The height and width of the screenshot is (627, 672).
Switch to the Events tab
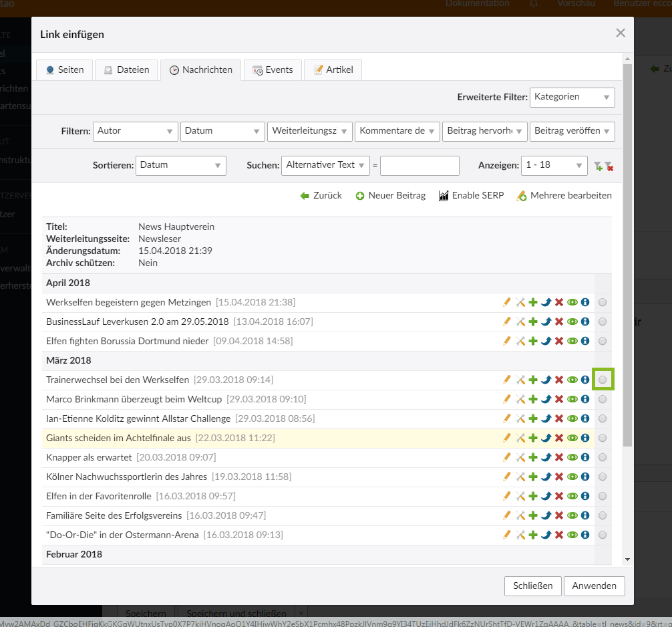click(x=273, y=70)
